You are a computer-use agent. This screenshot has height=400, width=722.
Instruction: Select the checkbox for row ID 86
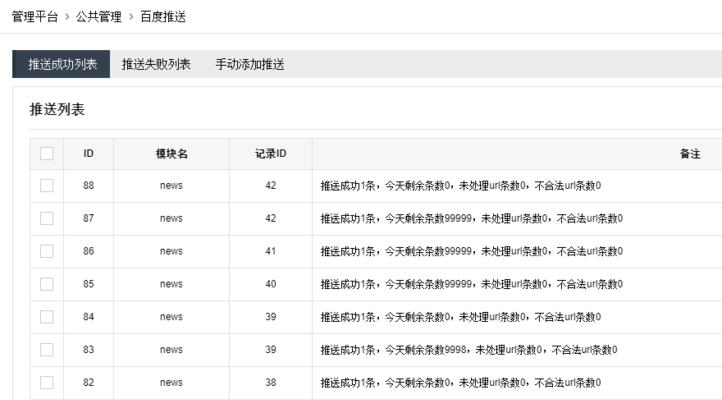[47, 251]
